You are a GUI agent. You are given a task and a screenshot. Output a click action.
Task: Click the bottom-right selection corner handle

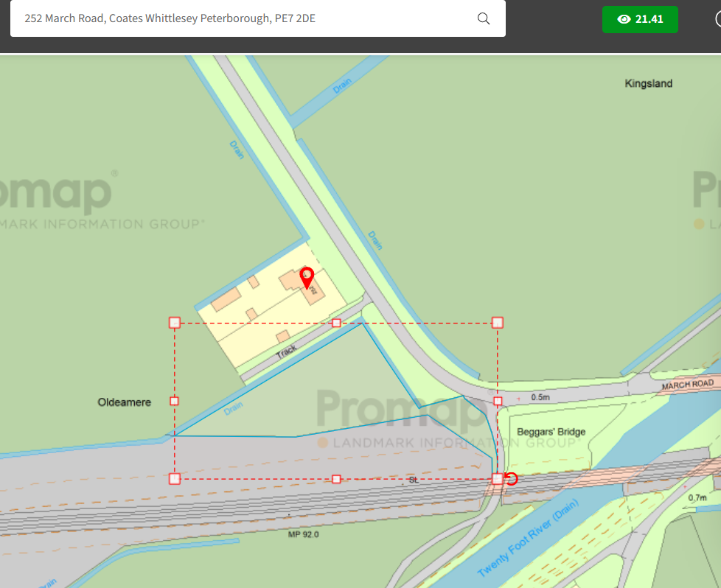click(497, 479)
